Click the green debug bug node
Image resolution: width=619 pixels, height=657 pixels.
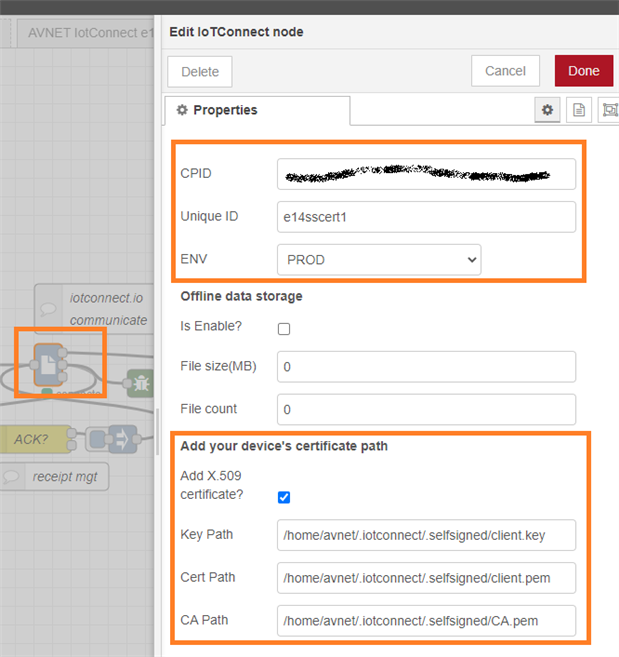(138, 382)
